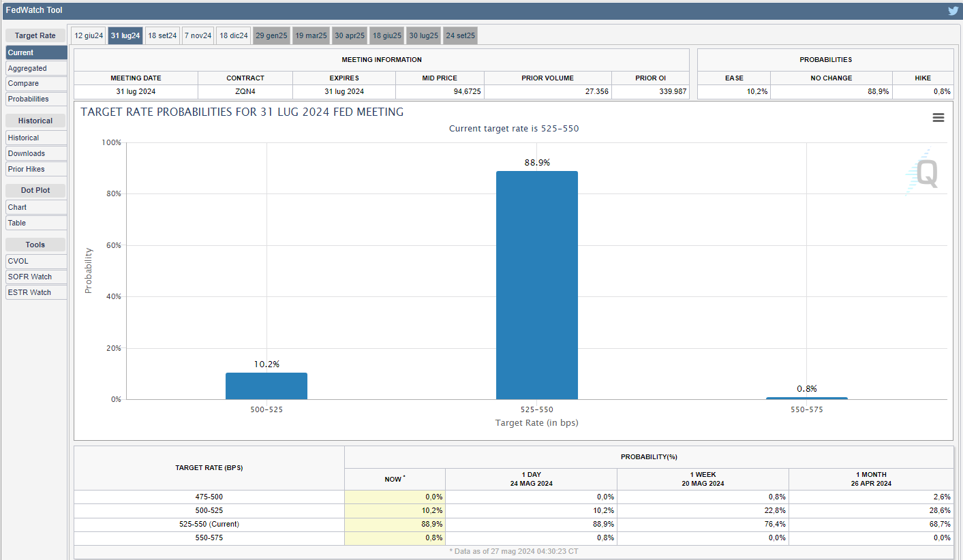Open the CVOL tool
Image resolution: width=963 pixels, height=560 pixels.
tap(36, 261)
